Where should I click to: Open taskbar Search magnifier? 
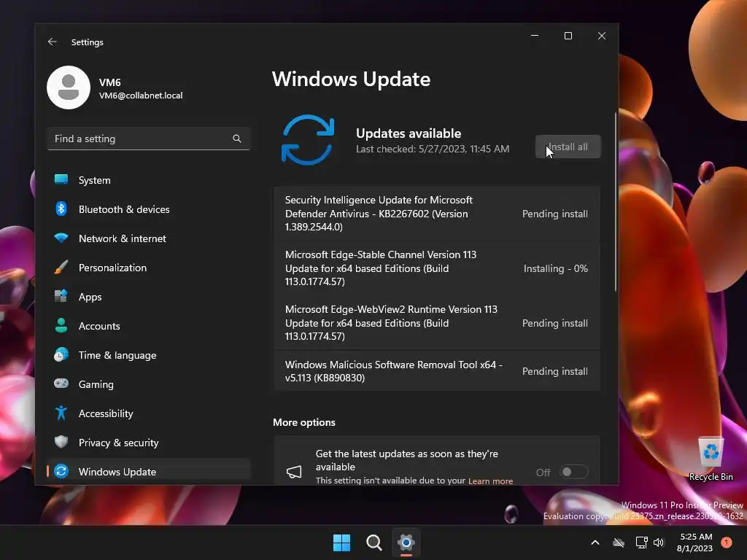pyautogui.click(x=374, y=542)
